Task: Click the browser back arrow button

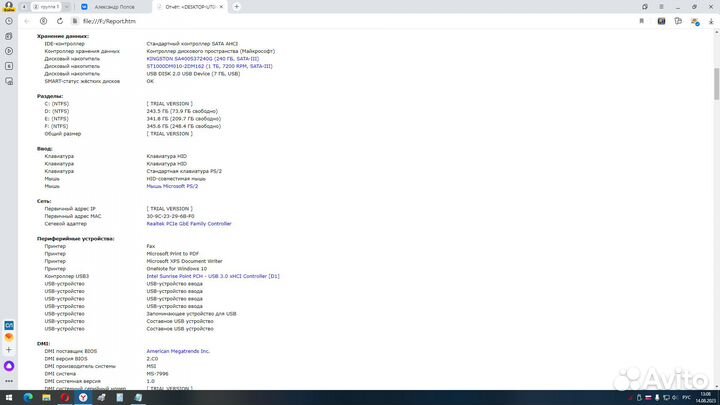Action: (x=26, y=20)
